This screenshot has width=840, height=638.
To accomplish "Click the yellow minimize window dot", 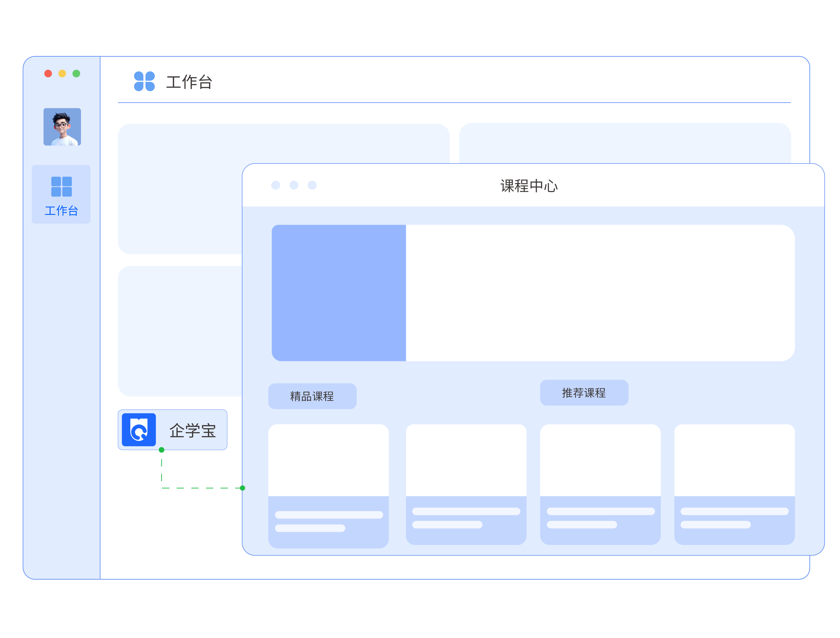I will [62, 74].
